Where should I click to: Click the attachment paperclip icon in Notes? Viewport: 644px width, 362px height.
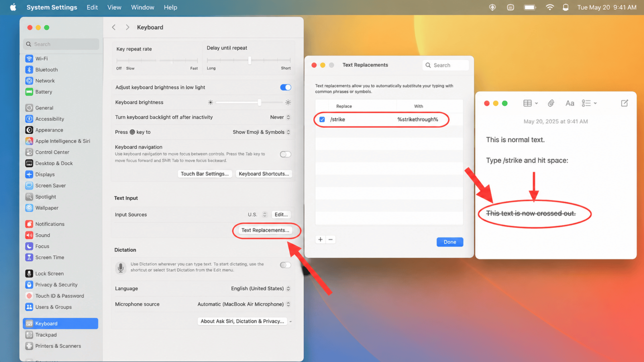(551, 103)
